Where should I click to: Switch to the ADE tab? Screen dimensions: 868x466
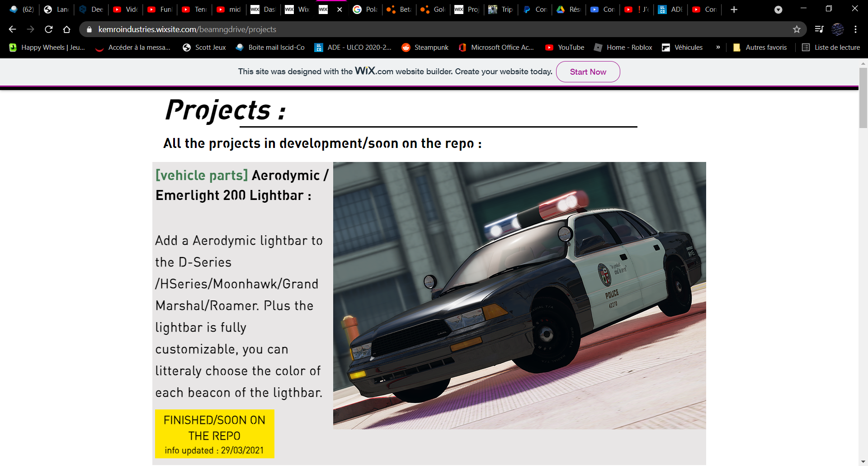pyautogui.click(x=671, y=10)
